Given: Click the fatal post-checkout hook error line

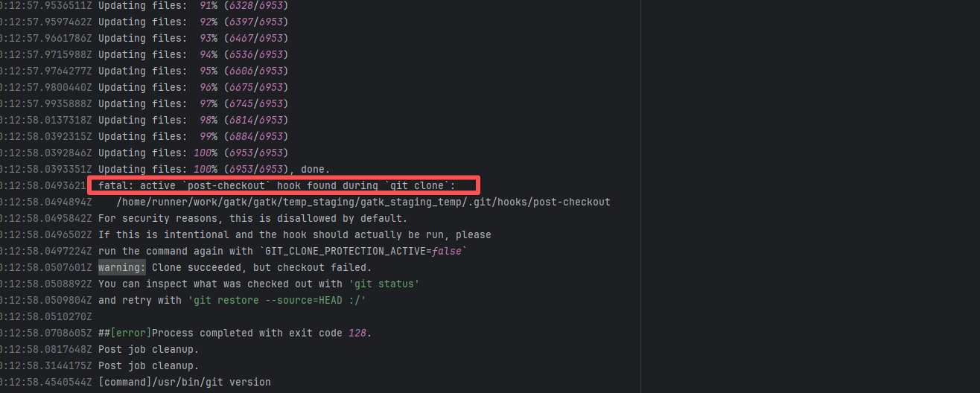Looking at the screenshot, I should 287,185.
